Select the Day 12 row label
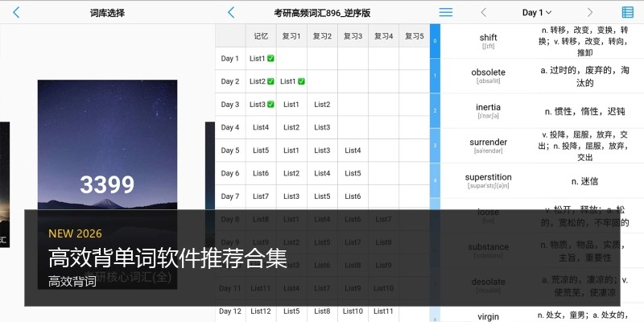Image resolution: width=644 pixels, height=322 pixels. tap(230, 312)
